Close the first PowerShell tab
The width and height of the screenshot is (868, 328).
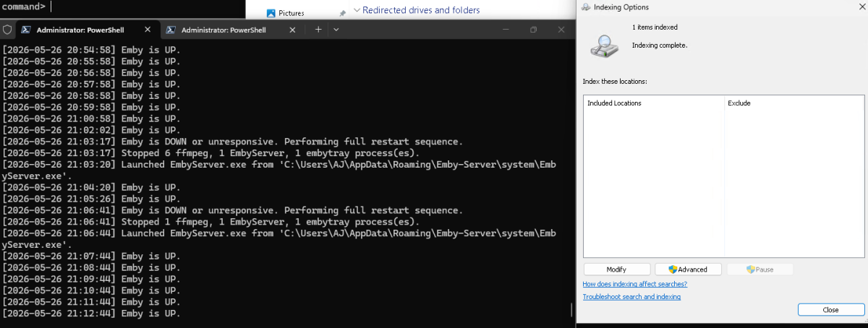click(148, 30)
